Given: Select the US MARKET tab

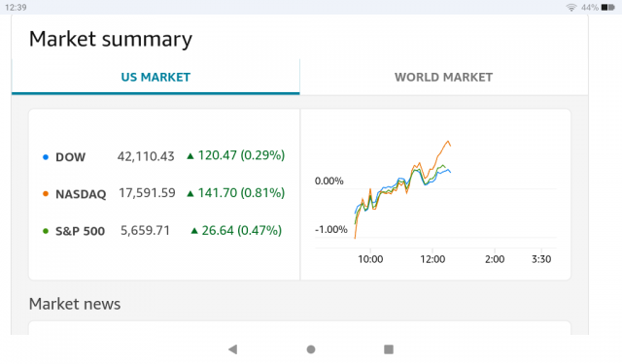Looking at the screenshot, I should (x=155, y=78).
